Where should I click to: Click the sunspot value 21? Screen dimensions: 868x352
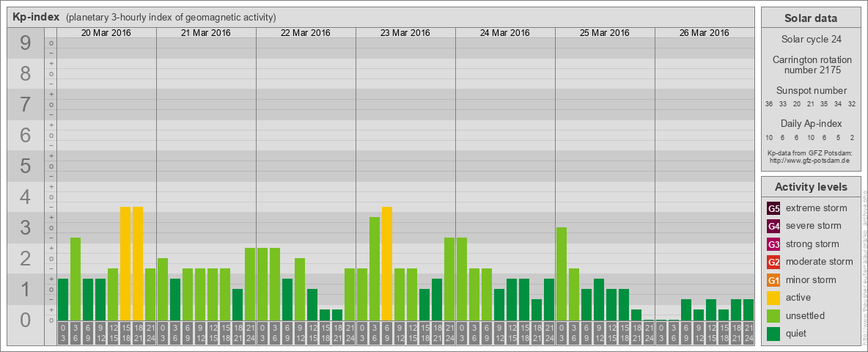pos(810,103)
